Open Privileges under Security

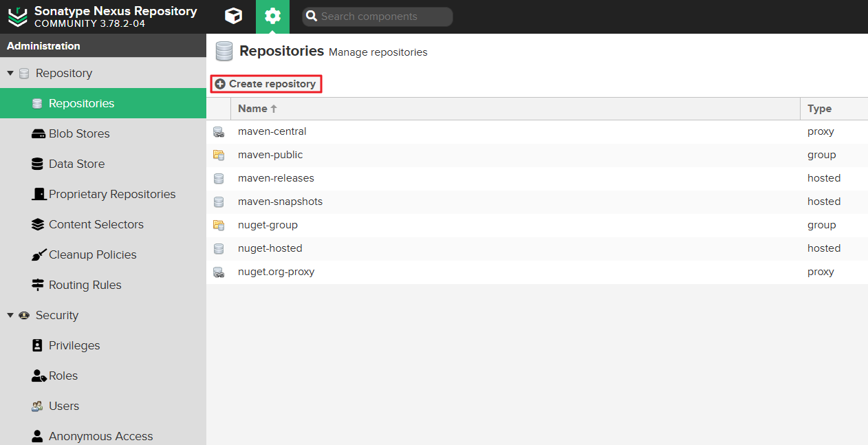pyautogui.click(x=103, y=345)
